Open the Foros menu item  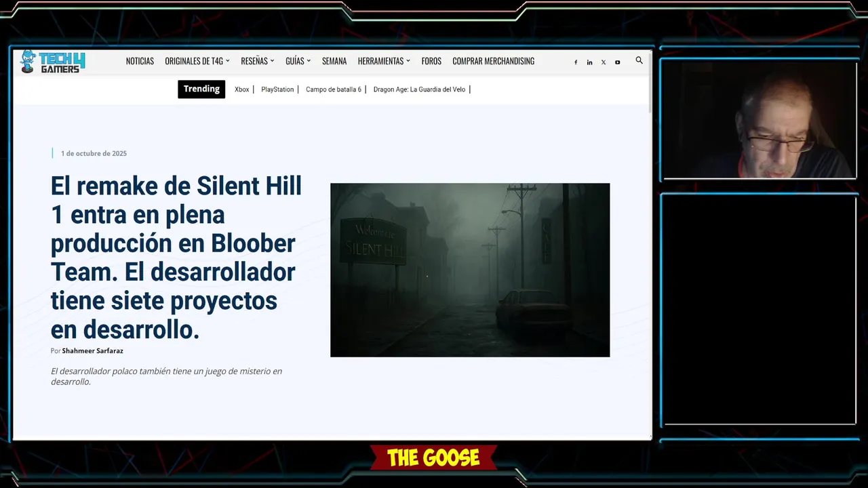coord(431,61)
